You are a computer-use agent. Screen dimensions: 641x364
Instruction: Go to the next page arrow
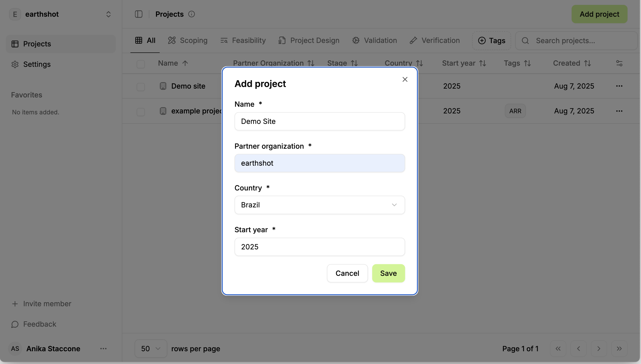point(599,348)
